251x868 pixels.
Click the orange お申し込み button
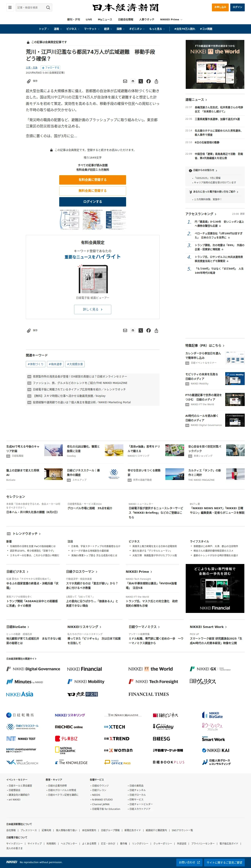pos(220,7)
